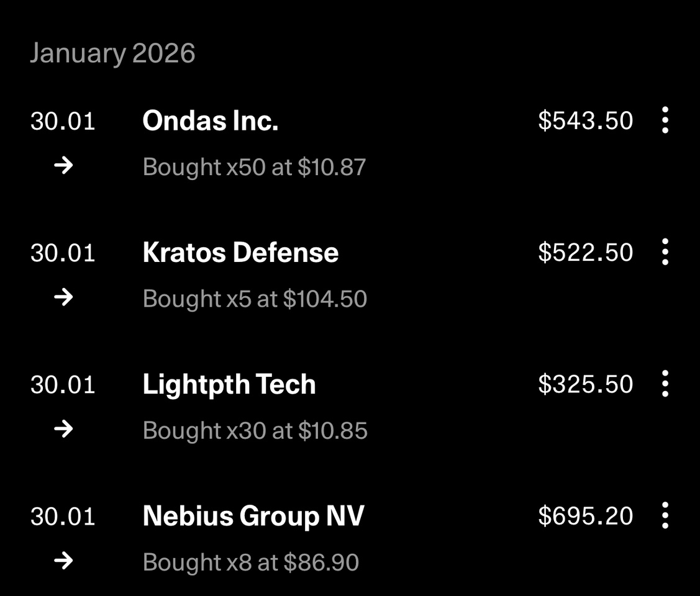Open the Ondas Inc. transaction
700x596 pixels.
click(210, 120)
